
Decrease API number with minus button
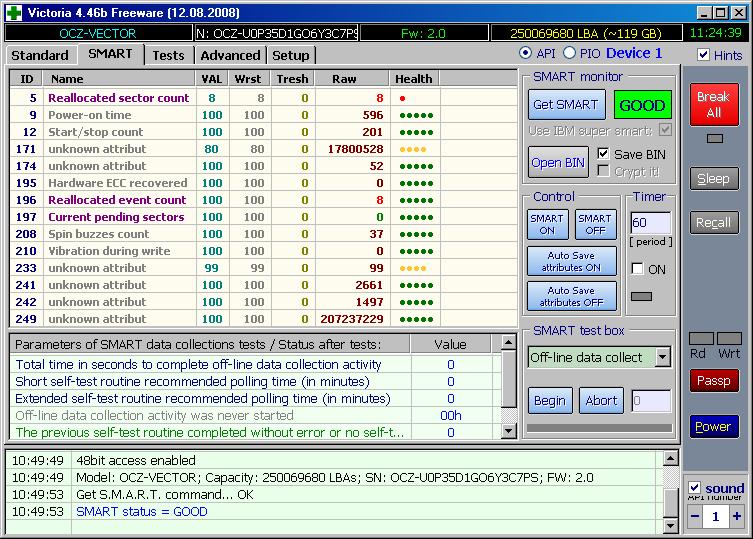(x=695, y=516)
